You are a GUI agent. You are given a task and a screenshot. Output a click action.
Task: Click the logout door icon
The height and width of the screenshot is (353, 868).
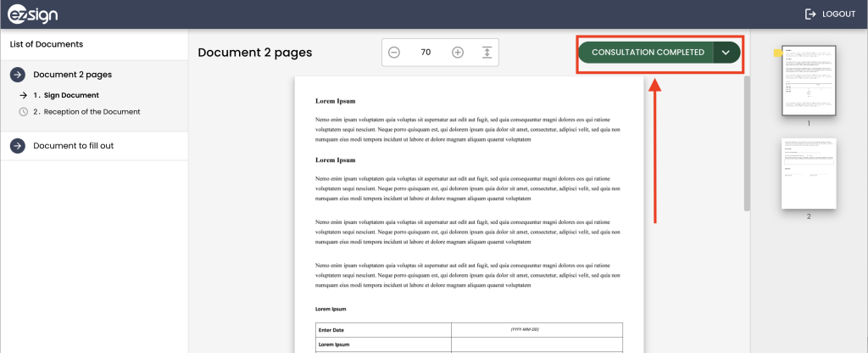(810, 14)
